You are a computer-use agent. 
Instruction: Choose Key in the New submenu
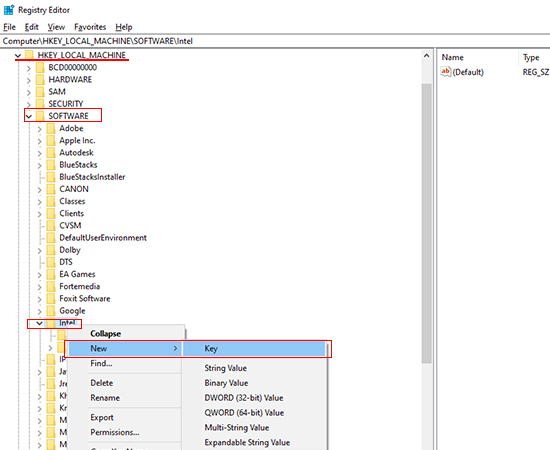click(x=255, y=349)
